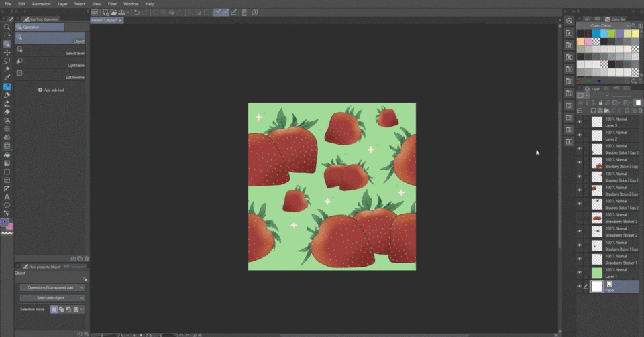
Task: Select Strawberry Sticker 3 Copy layer thumbnail
Action: pyautogui.click(x=597, y=163)
